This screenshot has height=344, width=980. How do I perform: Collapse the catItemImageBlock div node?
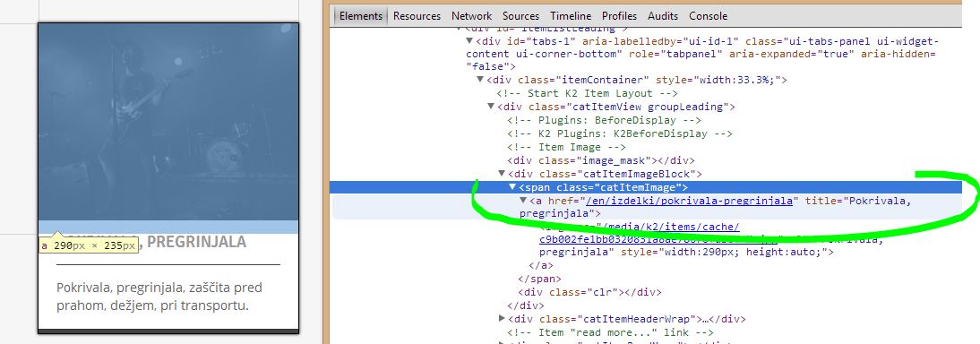(502, 174)
